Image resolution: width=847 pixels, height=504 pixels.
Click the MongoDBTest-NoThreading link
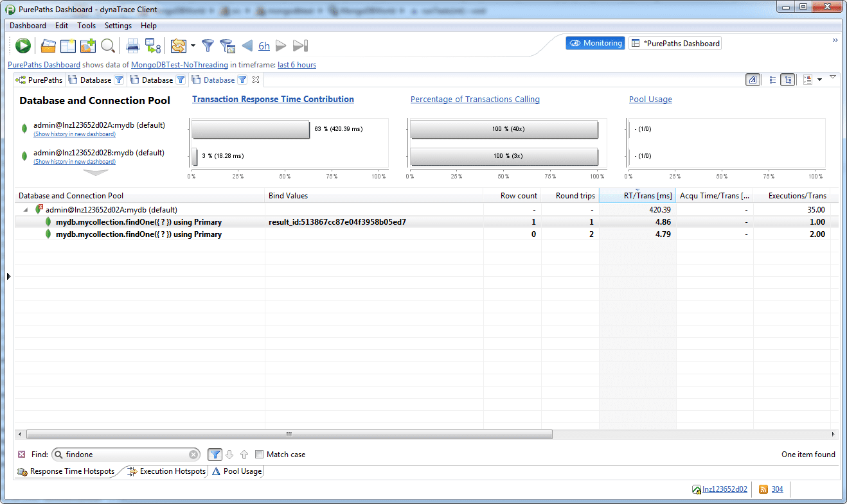coord(179,65)
